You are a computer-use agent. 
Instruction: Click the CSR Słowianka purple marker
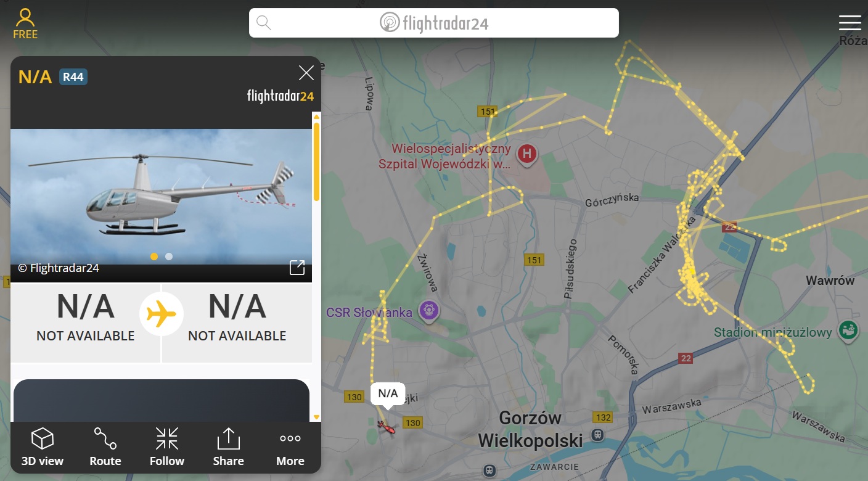coord(429,310)
